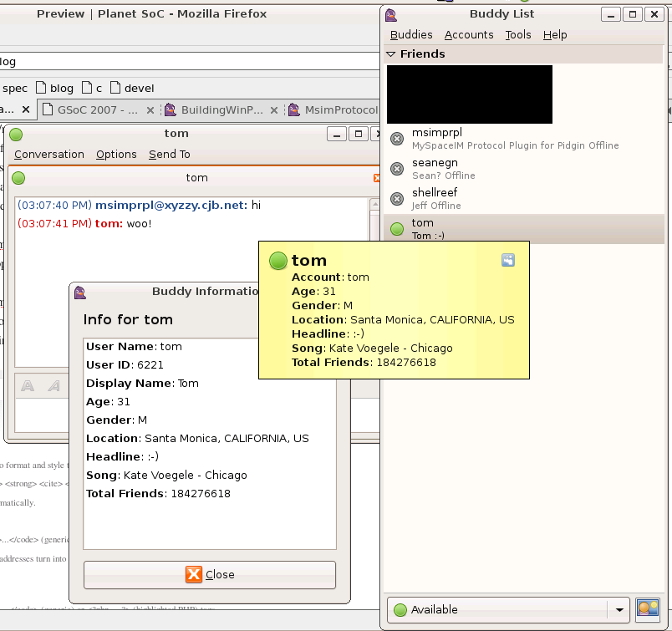The image size is (672, 631).
Task: Click 'Display Name: Tom' line
Action: coord(142,384)
